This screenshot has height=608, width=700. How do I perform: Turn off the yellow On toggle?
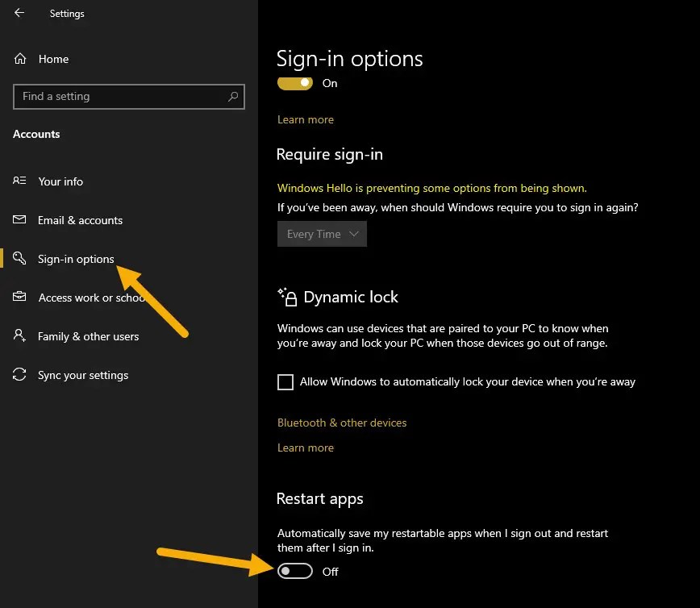pyautogui.click(x=294, y=83)
